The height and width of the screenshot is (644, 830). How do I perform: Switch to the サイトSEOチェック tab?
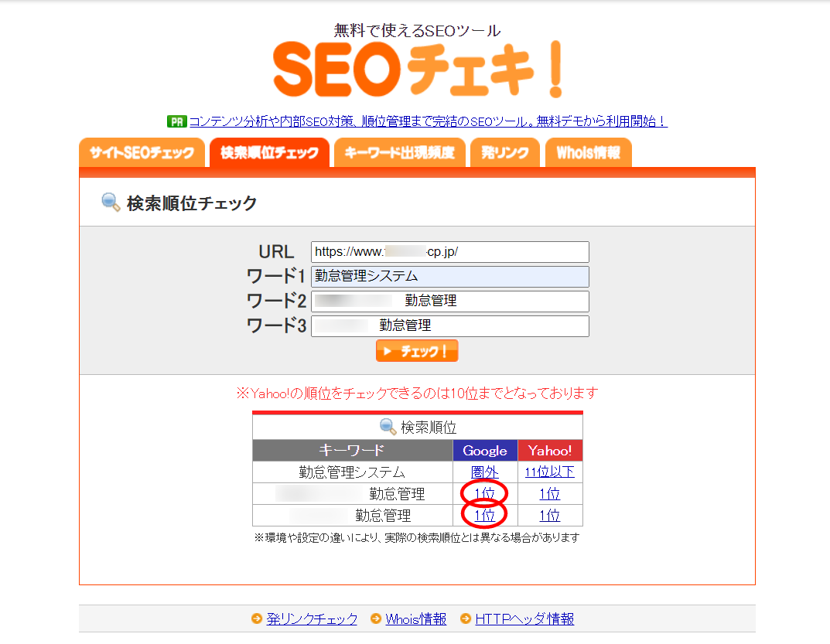pyautogui.click(x=142, y=152)
